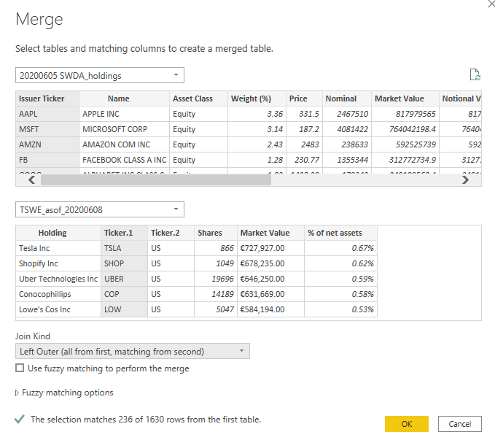Click the €727,927.00 market value cell

click(x=271, y=248)
